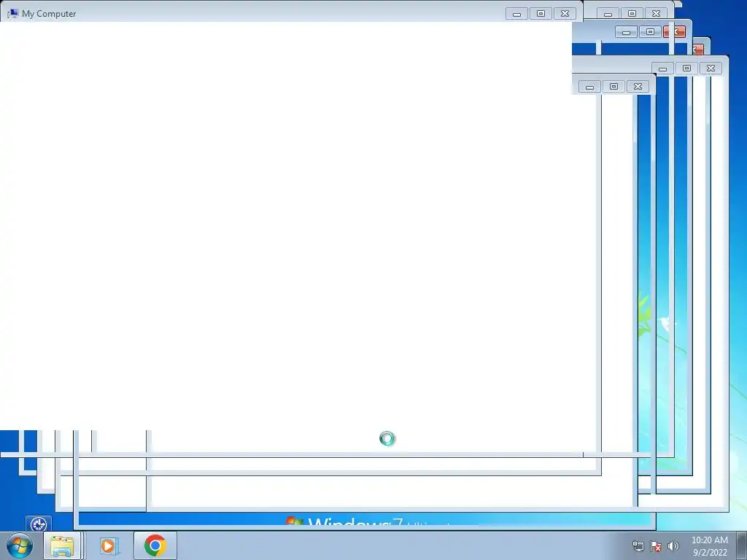Open the Windows Start menu orb
This screenshot has width=747, height=560.
point(20,545)
